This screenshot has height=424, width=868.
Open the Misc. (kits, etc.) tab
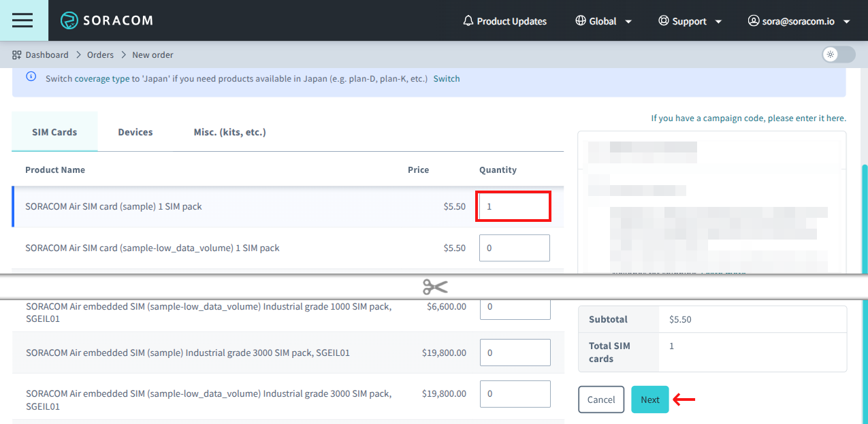coord(229,131)
